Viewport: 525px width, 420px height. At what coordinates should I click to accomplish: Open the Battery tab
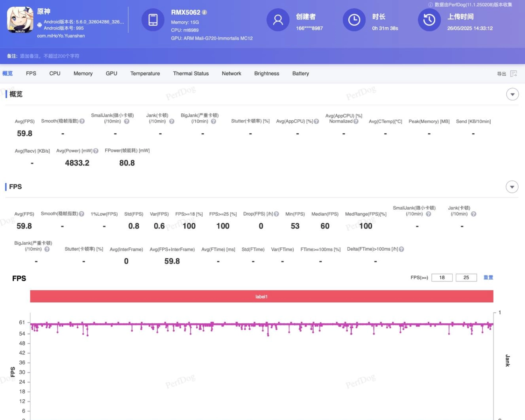(x=301, y=73)
